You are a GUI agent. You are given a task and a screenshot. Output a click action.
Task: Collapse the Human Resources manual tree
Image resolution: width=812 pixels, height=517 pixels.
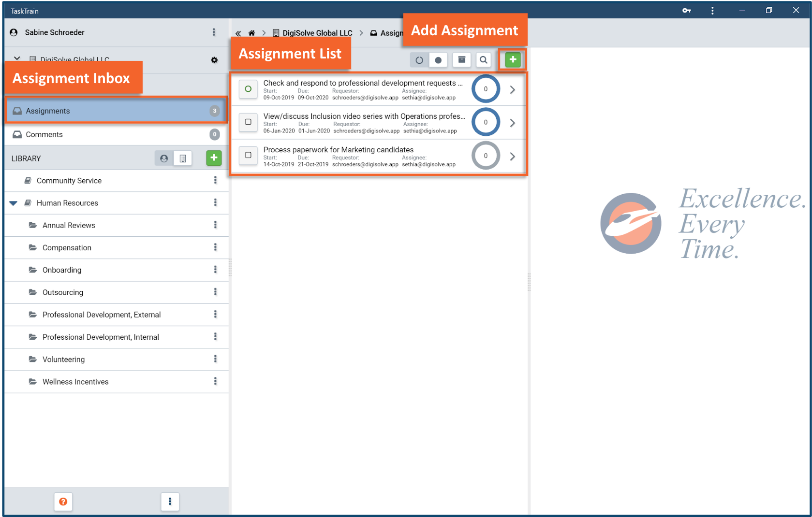(x=14, y=203)
